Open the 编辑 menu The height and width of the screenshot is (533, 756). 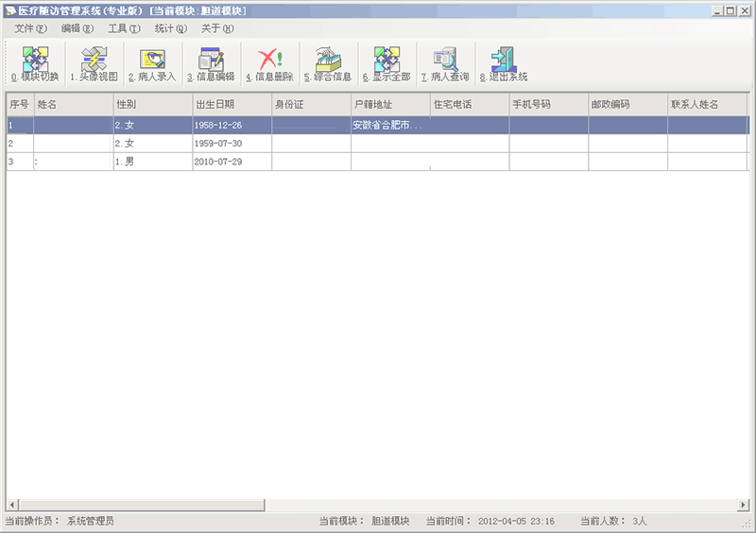[77, 28]
